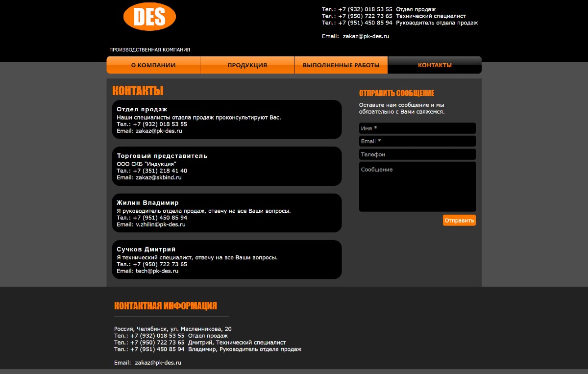Click +7 (951) 450 85 94 in Жилин Владимир card
Viewport: 588px width, 374px height.
click(160, 218)
